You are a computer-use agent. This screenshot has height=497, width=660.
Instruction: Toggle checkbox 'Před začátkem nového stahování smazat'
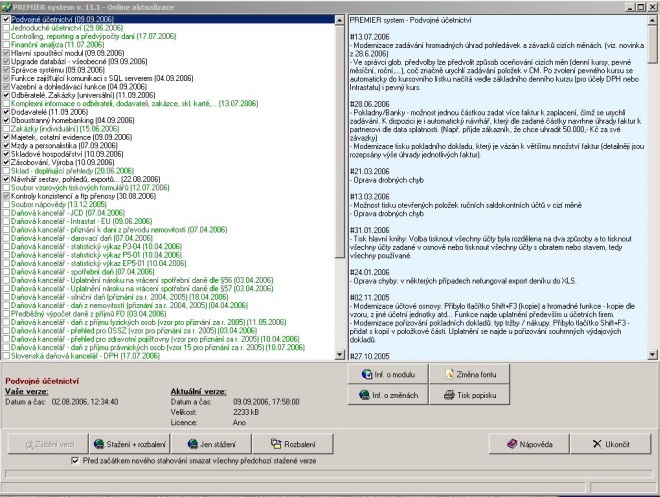click(x=76, y=461)
